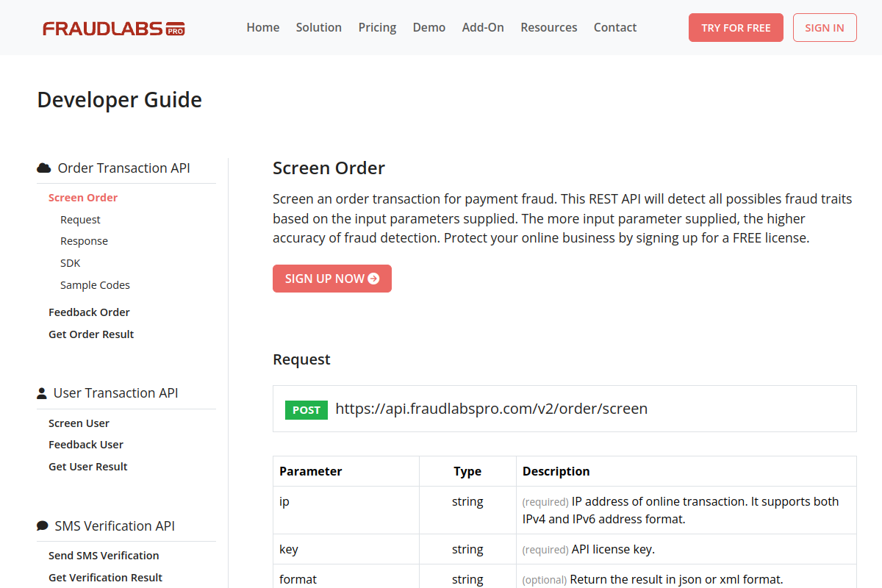Open Send SMS Verification in the sidebar
882x588 pixels.
[x=104, y=556]
